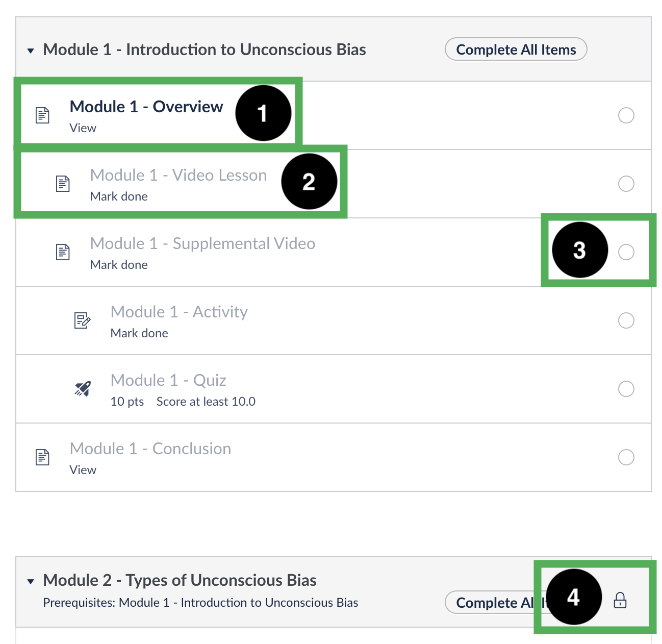This screenshot has width=662, height=644.
Task: Collapse Module 1 - Introduction to Unconscious Bias
Action: 31,51
